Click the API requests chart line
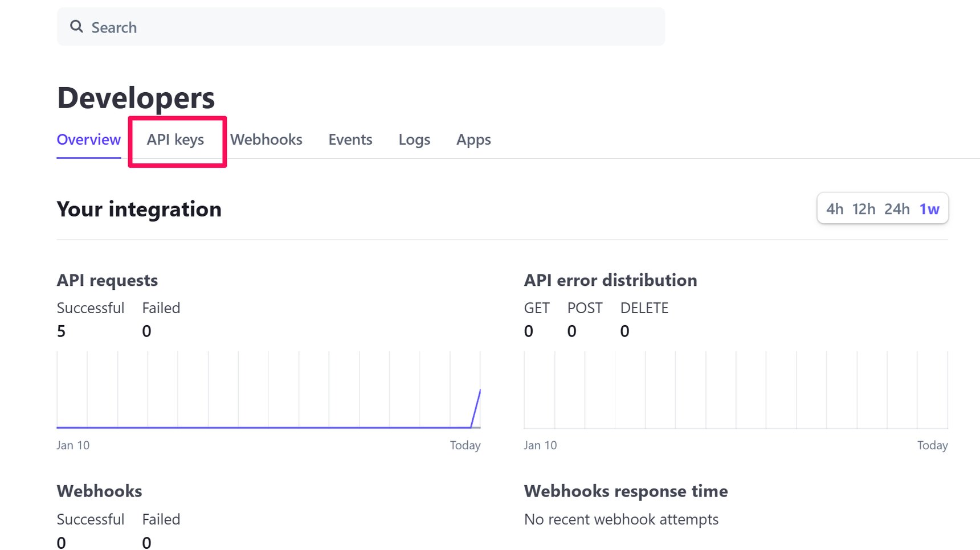 [268, 426]
